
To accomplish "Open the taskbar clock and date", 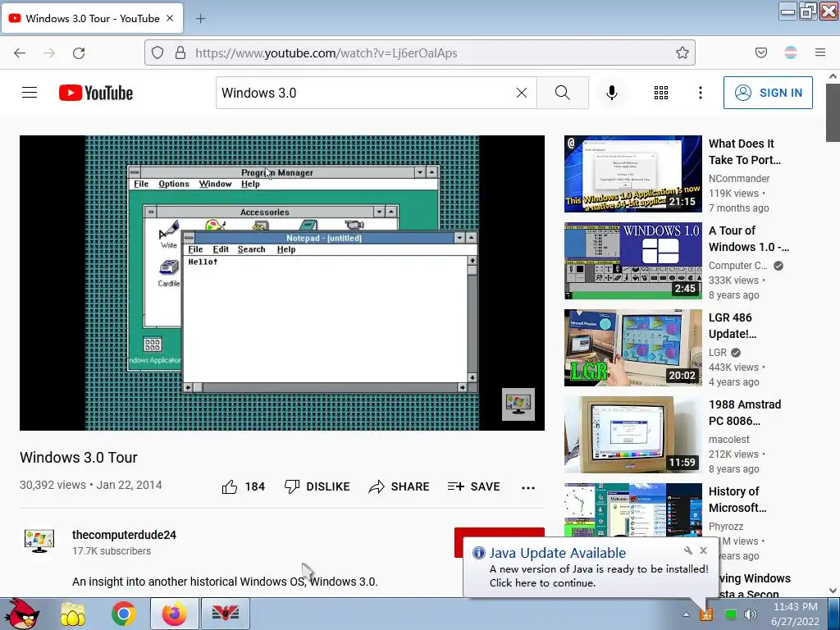I will [x=796, y=614].
